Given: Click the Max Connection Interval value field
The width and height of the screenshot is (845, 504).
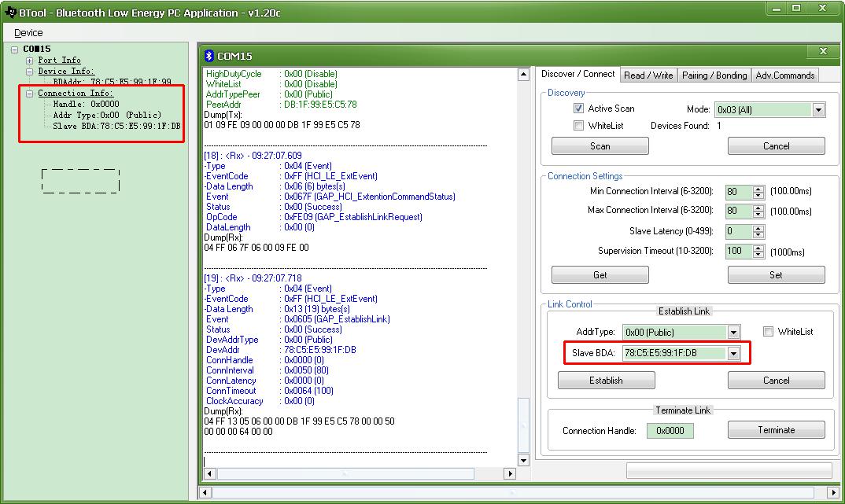Looking at the screenshot, I should [x=738, y=211].
